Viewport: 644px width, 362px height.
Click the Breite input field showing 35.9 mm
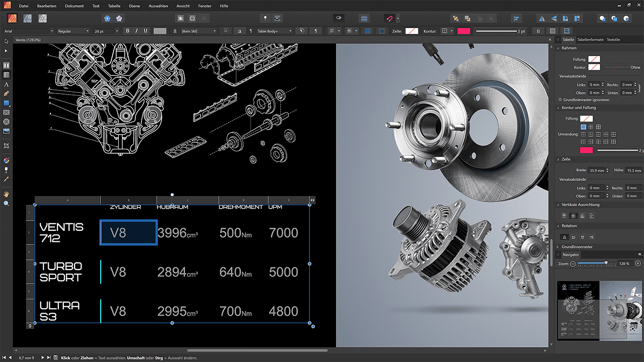[596, 170]
